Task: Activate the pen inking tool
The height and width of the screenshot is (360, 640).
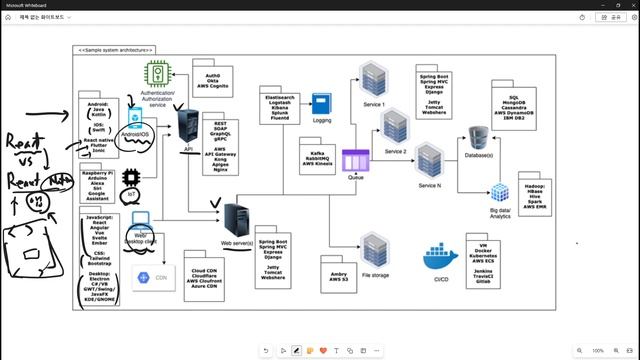Action: (x=297, y=351)
